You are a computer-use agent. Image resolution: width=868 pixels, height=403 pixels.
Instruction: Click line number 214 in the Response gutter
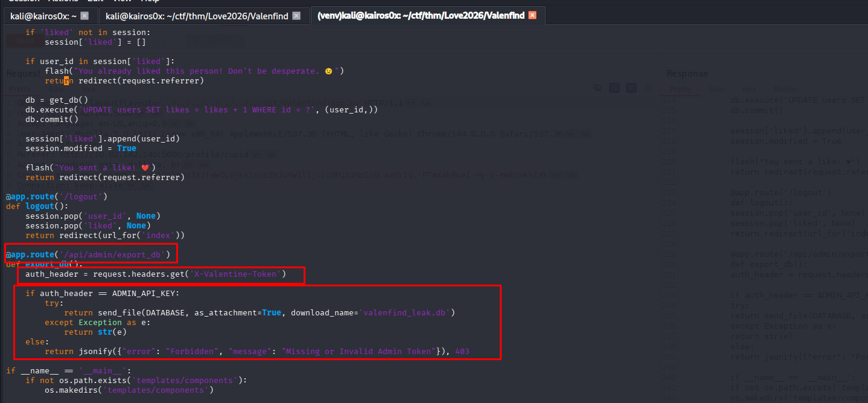click(x=669, y=99)
